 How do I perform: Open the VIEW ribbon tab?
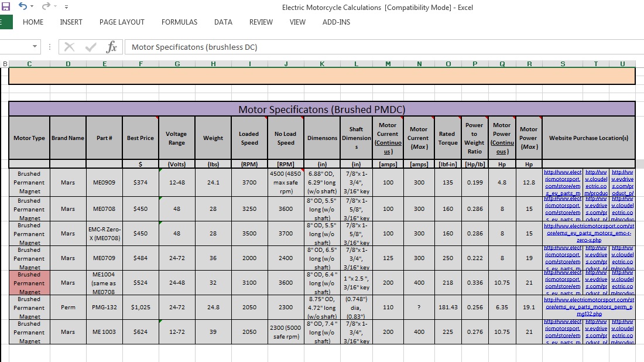click(297, 22)
